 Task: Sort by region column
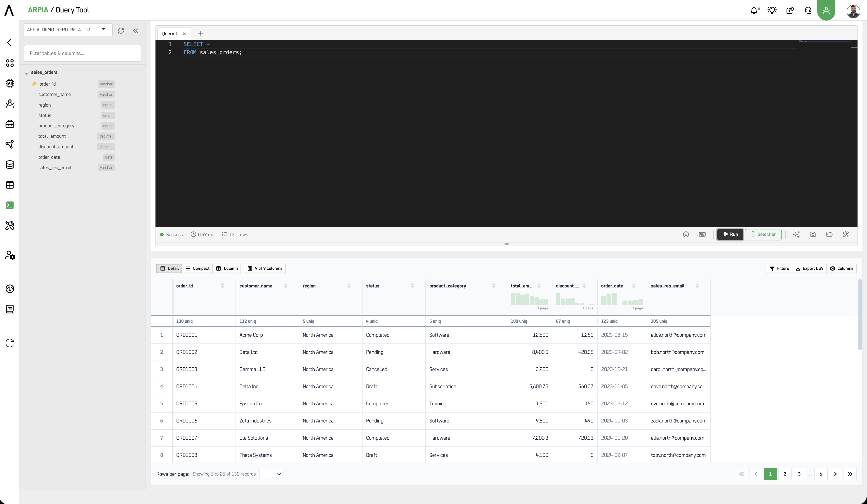349,286
